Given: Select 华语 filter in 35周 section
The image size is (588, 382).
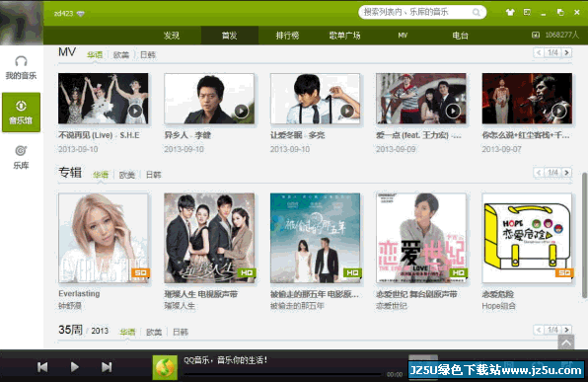Looking at the screenshot, I should [127, 332].
